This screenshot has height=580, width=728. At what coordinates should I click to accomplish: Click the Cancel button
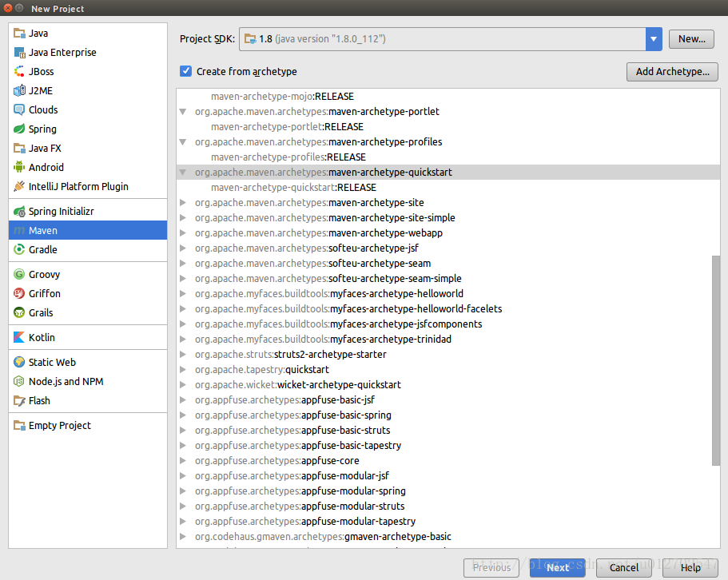pyautogui.click(x=623, y=567)
